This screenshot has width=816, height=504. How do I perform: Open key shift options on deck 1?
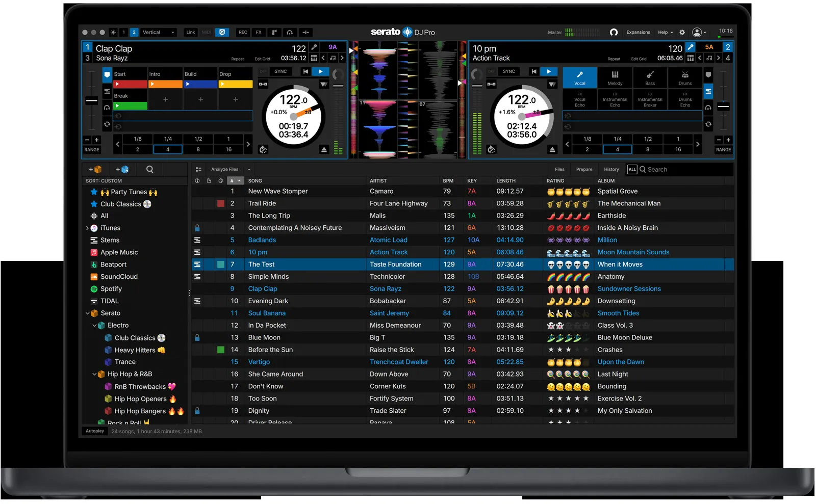pos(333,58)
